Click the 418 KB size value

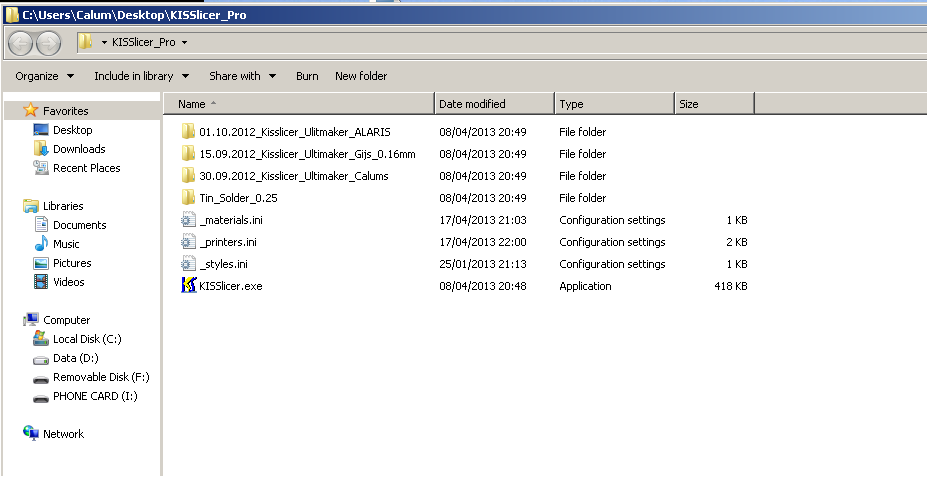click(x=731, y=286)
